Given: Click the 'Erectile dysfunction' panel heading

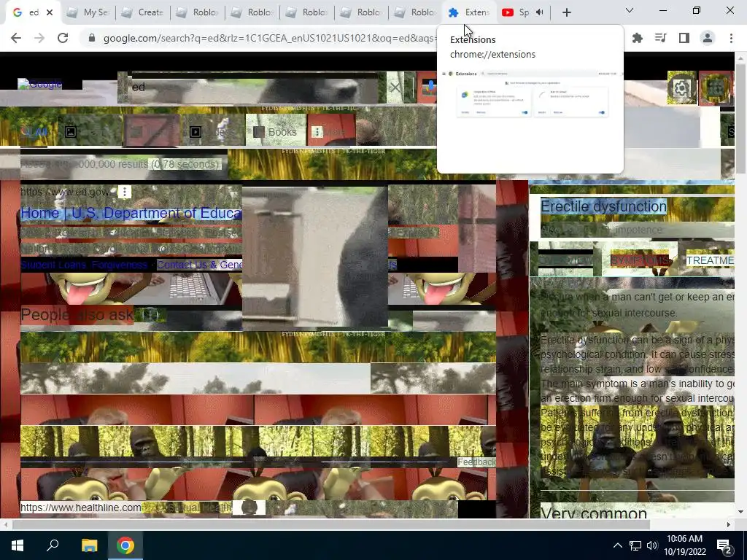Looking at the screenshot, I should [603, 206].
